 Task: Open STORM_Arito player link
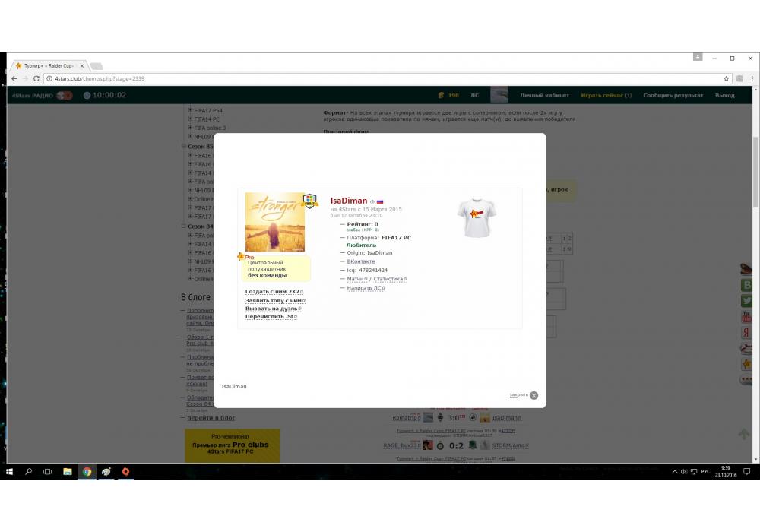point(510,445)
